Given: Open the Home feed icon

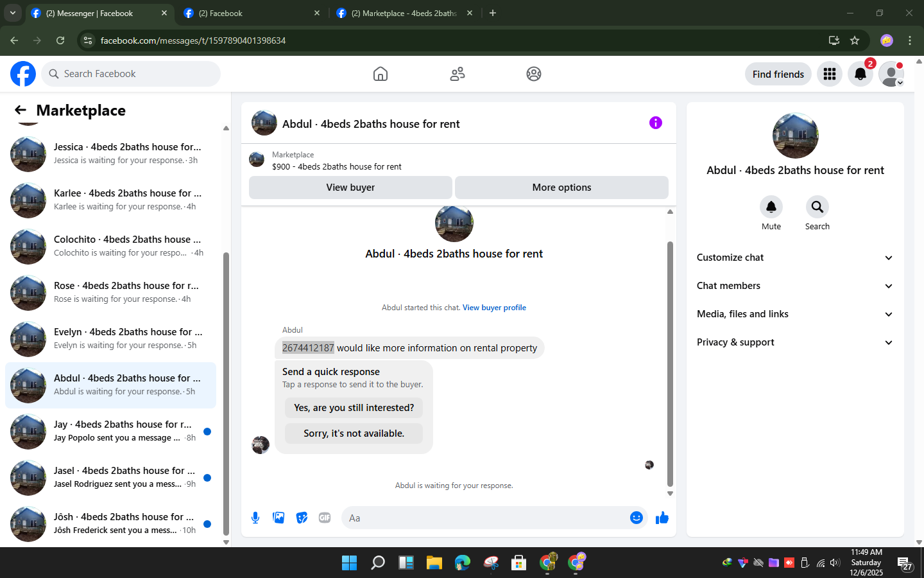Looking at the screenshot, I should tap(381, 74).
